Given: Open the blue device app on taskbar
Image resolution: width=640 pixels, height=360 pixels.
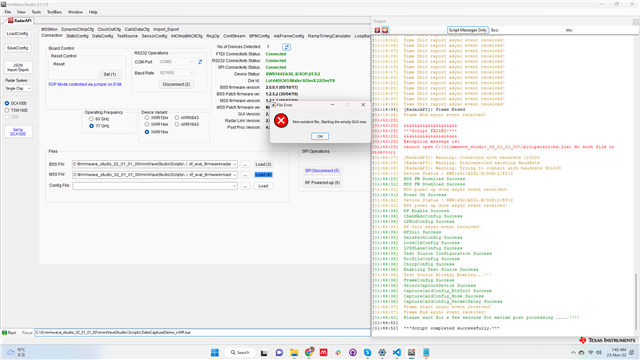Looking at the screenshot, I should tap(426, 353).
